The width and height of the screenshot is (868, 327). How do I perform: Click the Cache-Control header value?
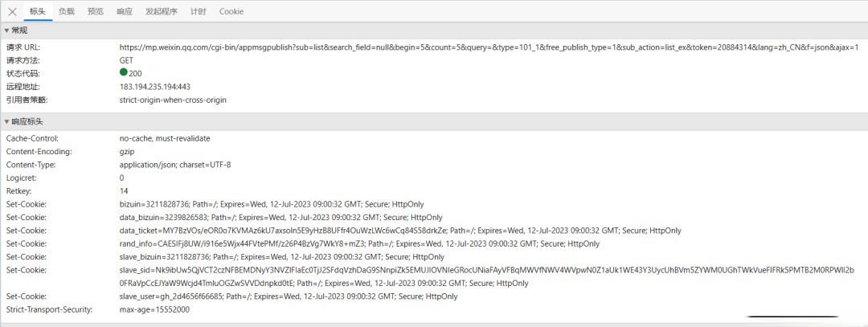coord(165,138)
